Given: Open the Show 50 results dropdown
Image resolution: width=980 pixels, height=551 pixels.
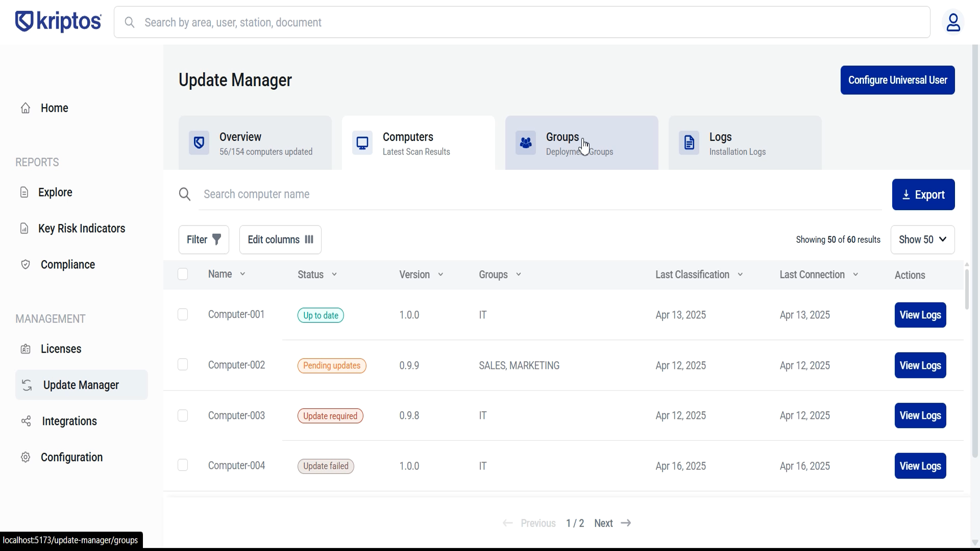Looking at the screenshot, I should [x=923, y=239].
